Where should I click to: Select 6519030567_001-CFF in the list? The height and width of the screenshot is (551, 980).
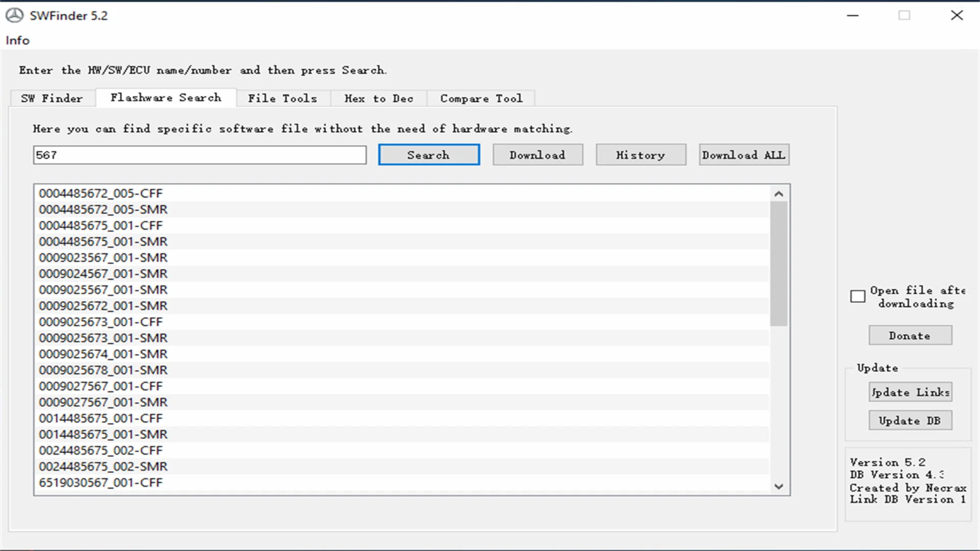coord(402,482)
